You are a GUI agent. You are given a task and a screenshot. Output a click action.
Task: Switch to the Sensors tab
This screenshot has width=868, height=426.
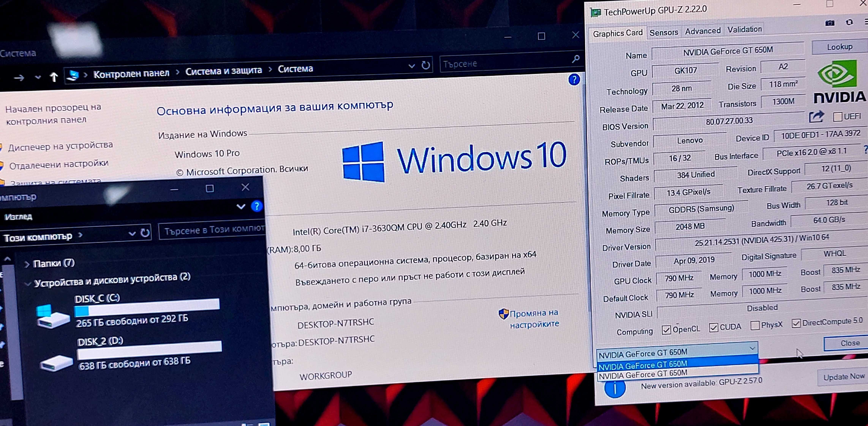(x=663, y=33)
